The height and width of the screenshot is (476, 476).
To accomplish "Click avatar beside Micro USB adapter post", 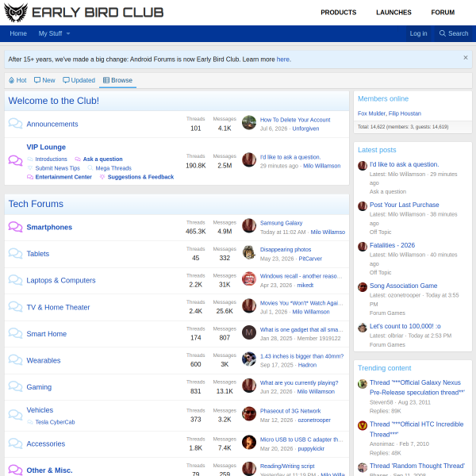I will point(249,443).
